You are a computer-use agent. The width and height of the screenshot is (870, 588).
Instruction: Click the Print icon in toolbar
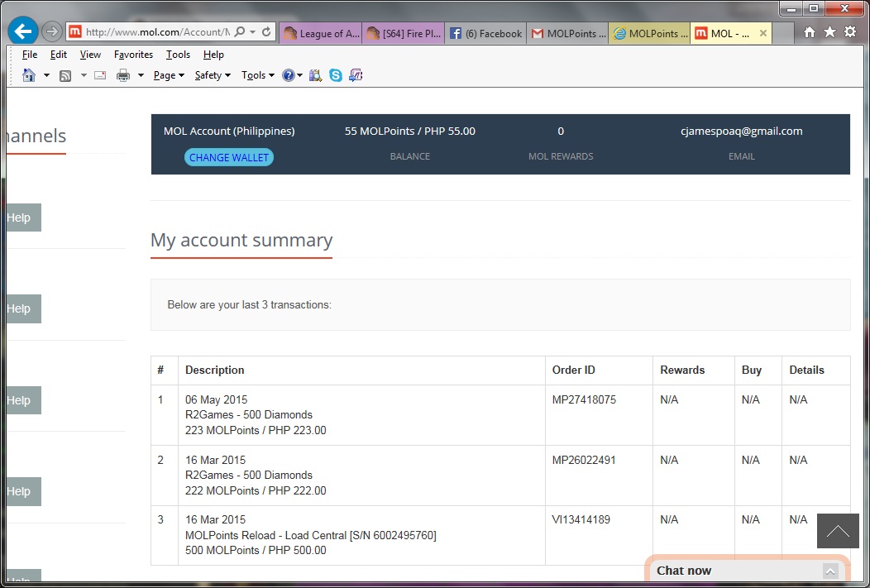123,75
